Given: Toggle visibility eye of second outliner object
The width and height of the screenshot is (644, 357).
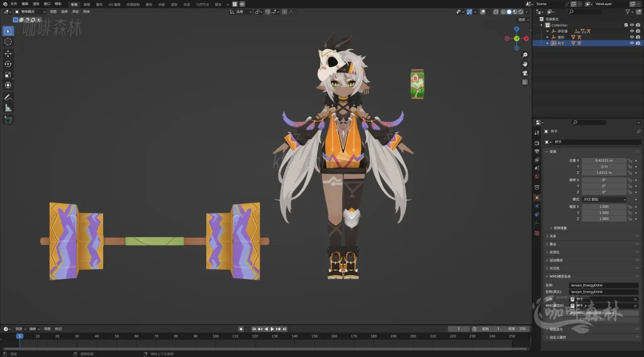Looking at the screenshot, I should click(632, 37).
